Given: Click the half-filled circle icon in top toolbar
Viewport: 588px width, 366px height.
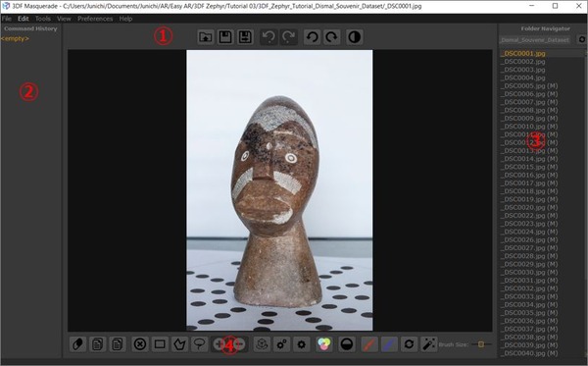Looking at the screenshot, I should point(355,36).
